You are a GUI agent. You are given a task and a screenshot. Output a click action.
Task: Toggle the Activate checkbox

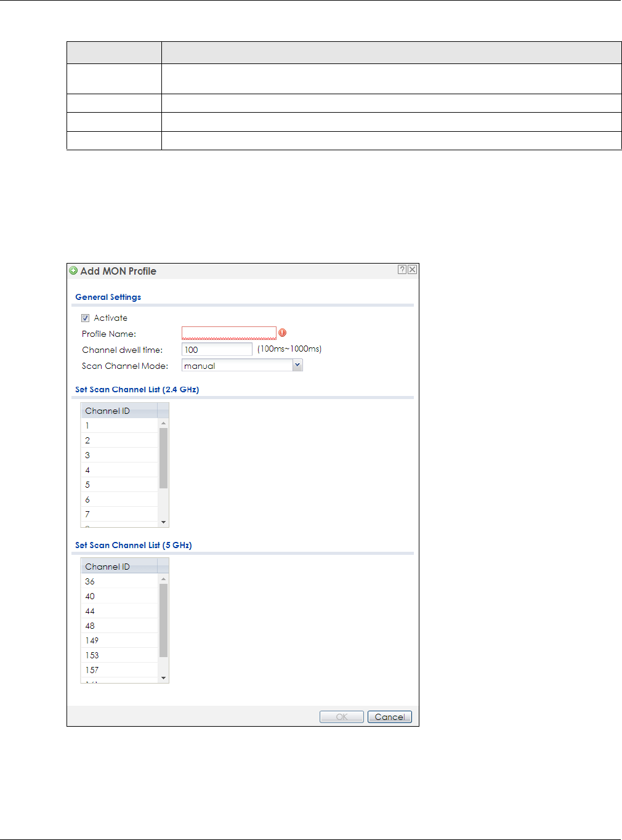[86, 318]
